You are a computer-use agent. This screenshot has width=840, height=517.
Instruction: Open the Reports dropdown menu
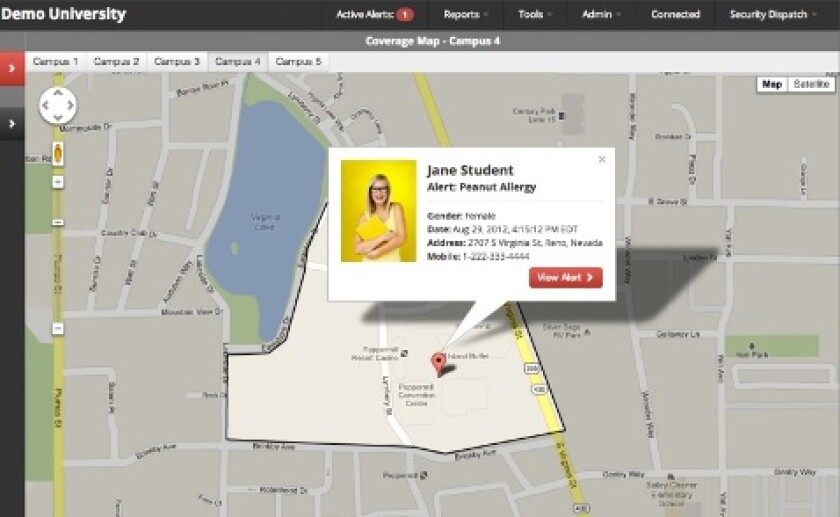[466, 14]
